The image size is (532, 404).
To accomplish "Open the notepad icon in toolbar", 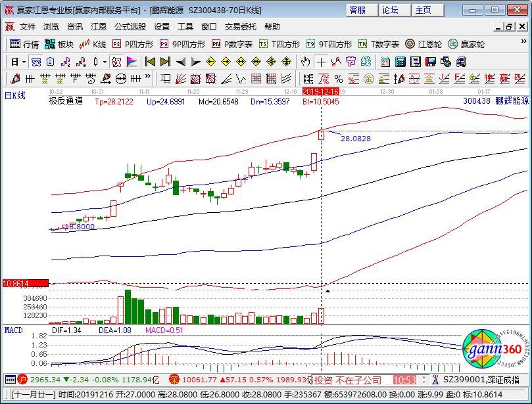I will point(416,62).
